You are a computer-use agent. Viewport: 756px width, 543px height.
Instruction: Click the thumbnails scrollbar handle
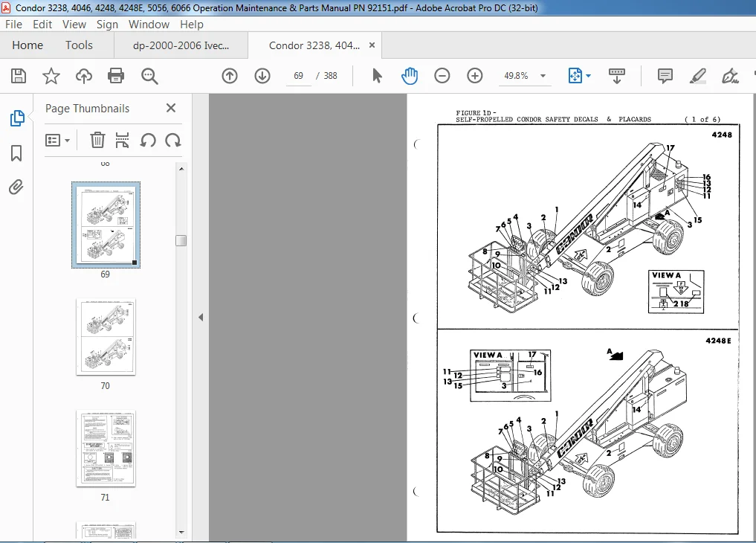coord(181,240)
